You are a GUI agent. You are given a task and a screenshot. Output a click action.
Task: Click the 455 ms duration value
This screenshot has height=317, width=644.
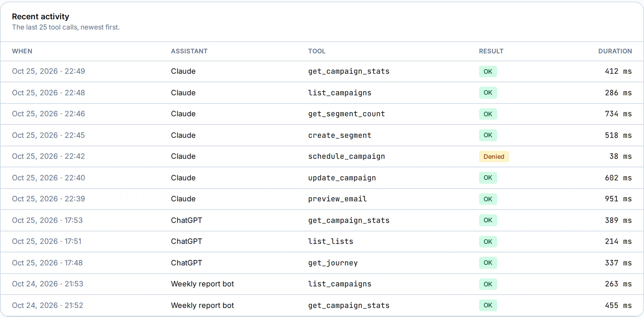tap(618, 305)
